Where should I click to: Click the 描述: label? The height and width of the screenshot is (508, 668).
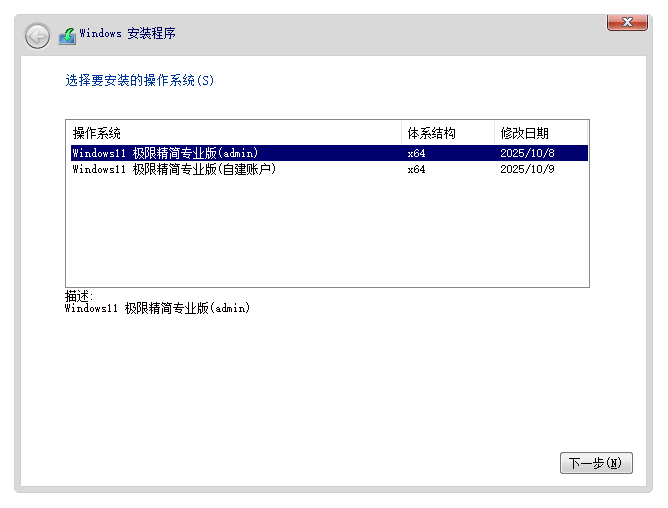pyautogui.click(x=79, y=296)
